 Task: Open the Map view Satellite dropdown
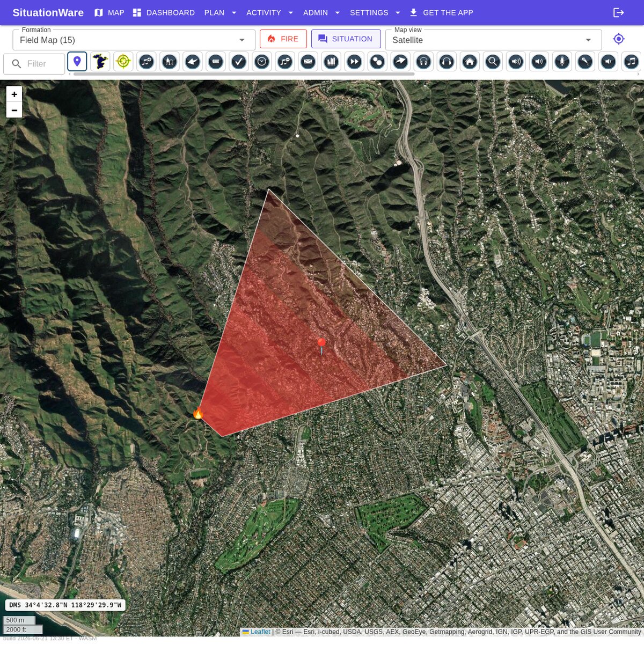pyautogui.click(x=493, y=40)
